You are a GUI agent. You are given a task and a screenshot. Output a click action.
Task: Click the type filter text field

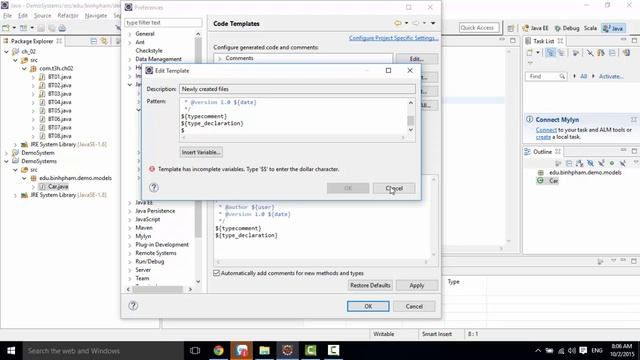(x=163, y=23)
